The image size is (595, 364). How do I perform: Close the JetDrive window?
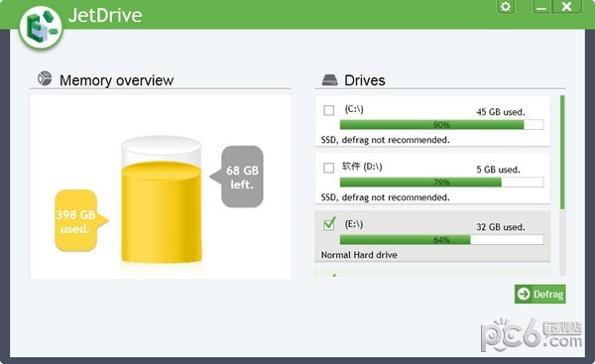(566, 7)
